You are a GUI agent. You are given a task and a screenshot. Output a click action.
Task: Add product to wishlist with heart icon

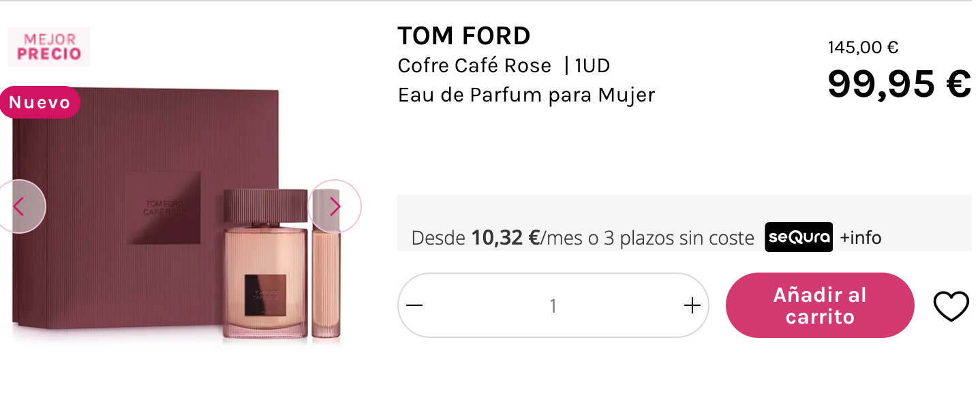(x=951, y=306)
